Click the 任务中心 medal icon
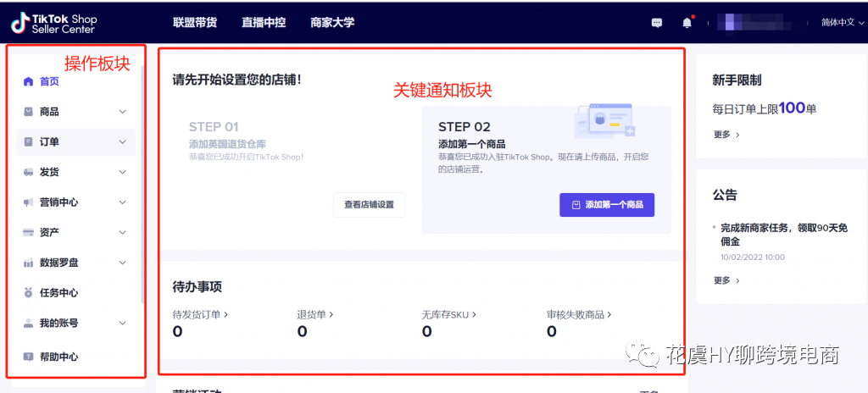 28,293
